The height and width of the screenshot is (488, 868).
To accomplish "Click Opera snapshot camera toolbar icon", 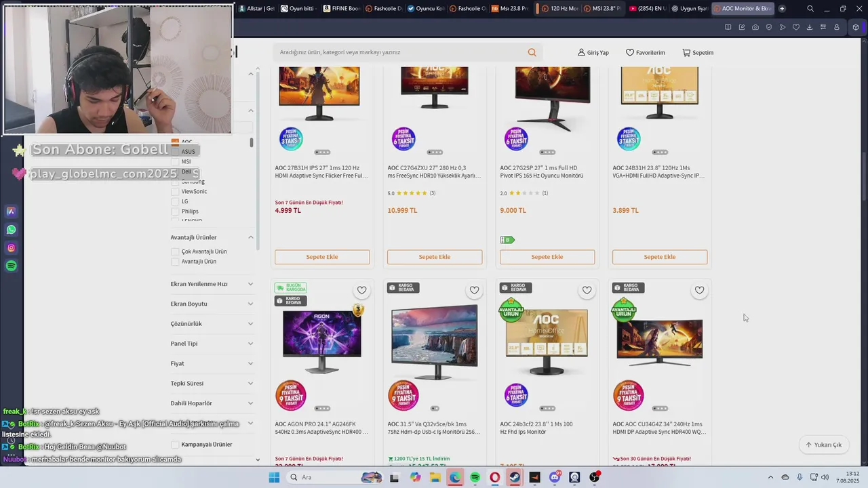I will (x=755, y=27).
